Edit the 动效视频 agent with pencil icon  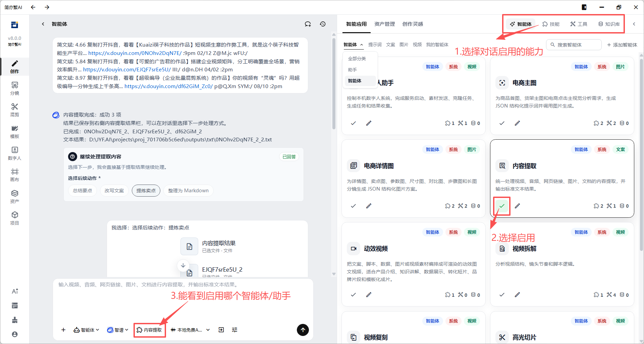[369, 295]
